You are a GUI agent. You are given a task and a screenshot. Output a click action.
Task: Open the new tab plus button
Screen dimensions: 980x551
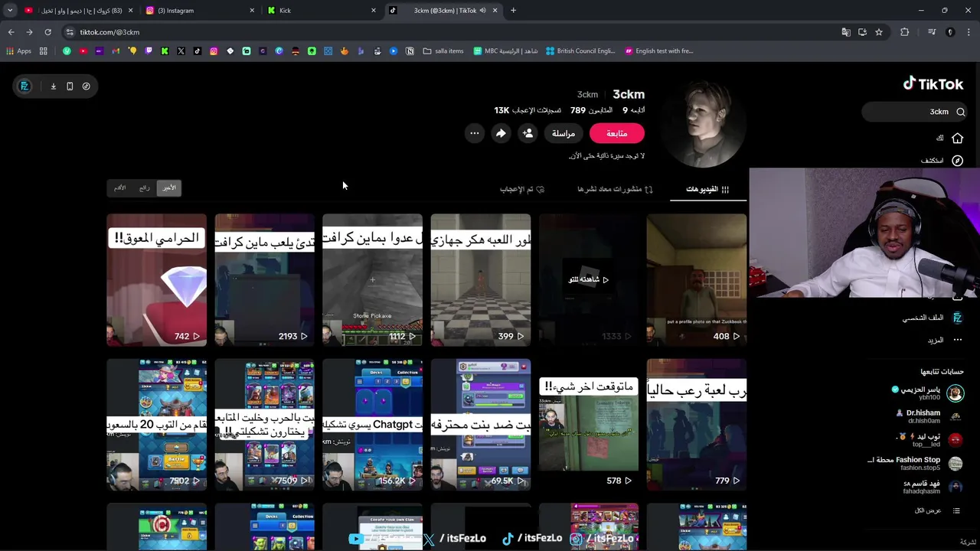pyautogui.click(x=513, y=11)
